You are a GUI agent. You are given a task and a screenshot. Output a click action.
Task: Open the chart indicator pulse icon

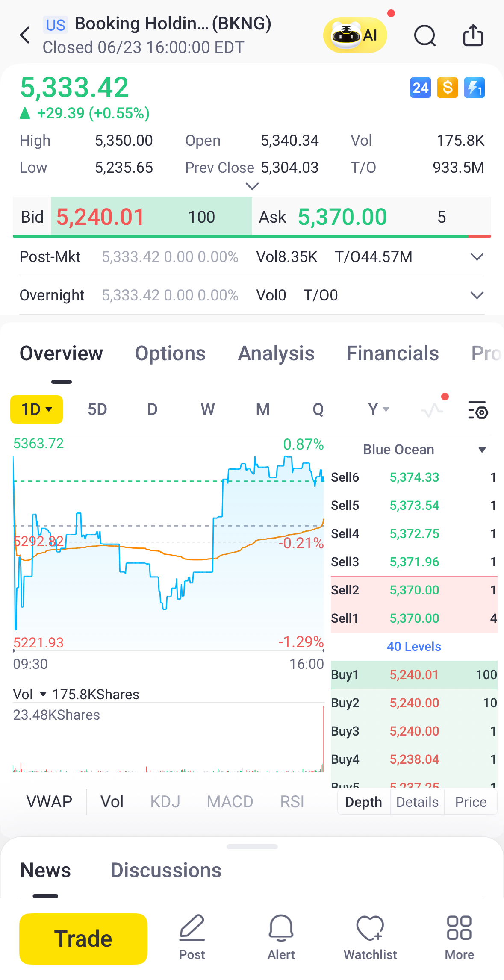(x=432, y=410)
